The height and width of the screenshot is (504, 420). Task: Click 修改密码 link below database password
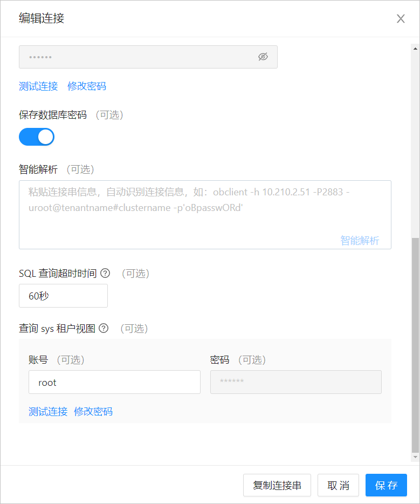pyautogui.click(x=87, y=86)
